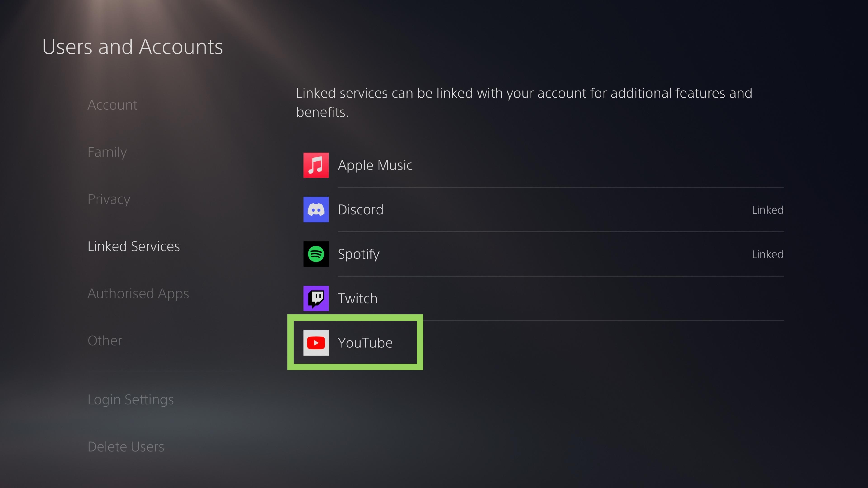
Task: Go to Delete Users
Action: click(126, 447)
